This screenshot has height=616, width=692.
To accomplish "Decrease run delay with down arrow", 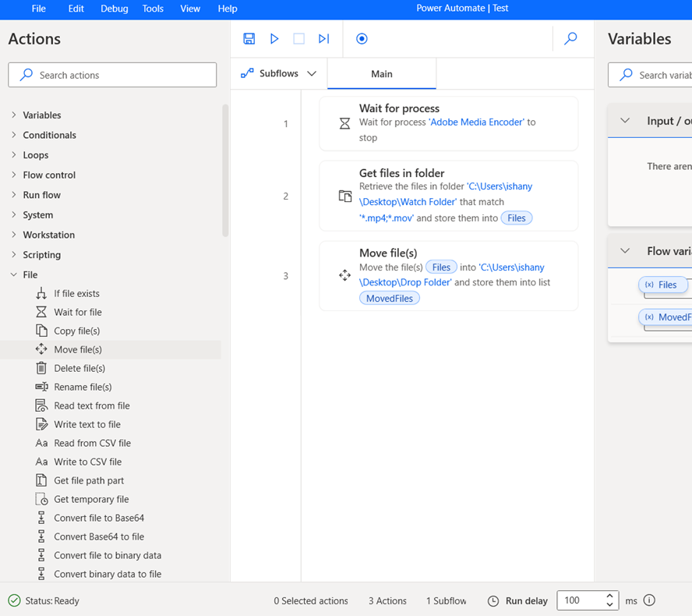I will (609, 604).
